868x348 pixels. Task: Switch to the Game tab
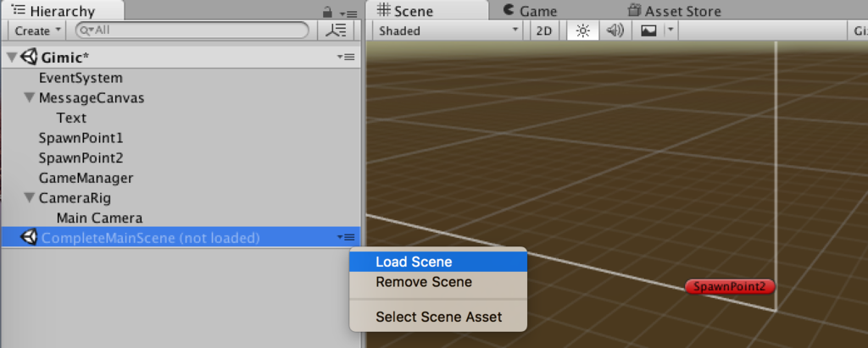(531, 11)
